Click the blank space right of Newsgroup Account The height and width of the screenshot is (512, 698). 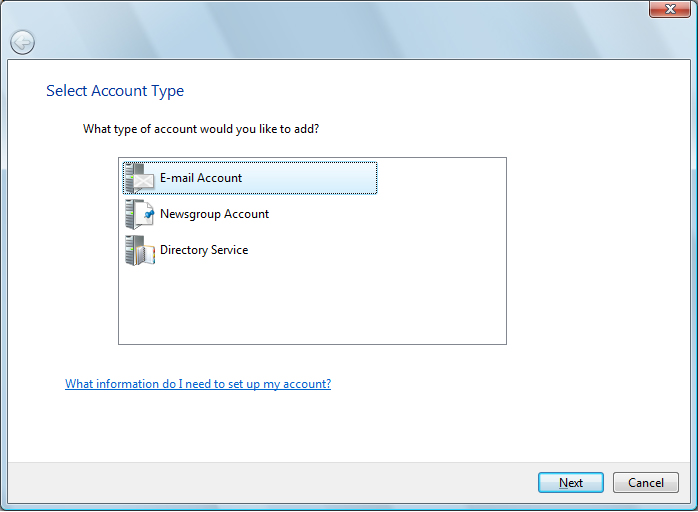[387, 214]
